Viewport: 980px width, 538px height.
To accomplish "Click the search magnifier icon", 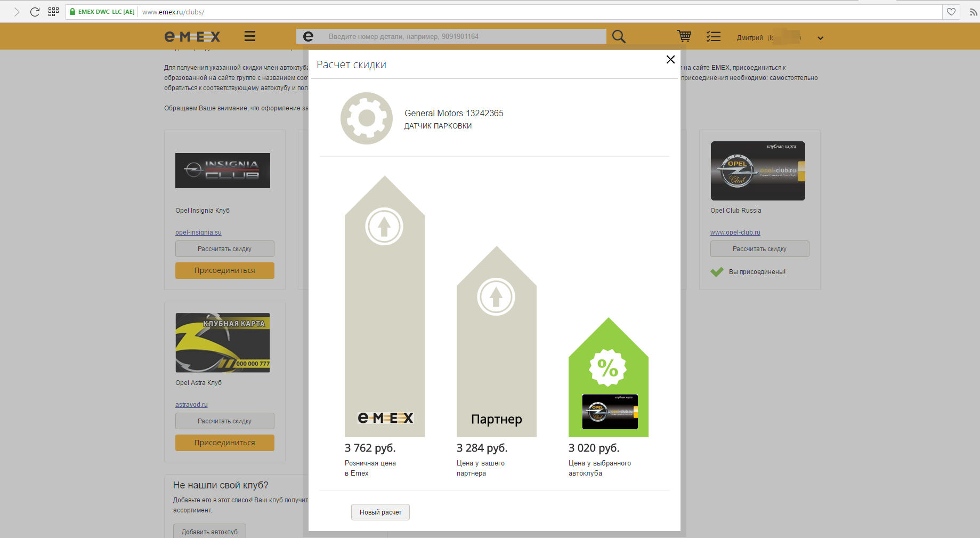I will (619, 36).
